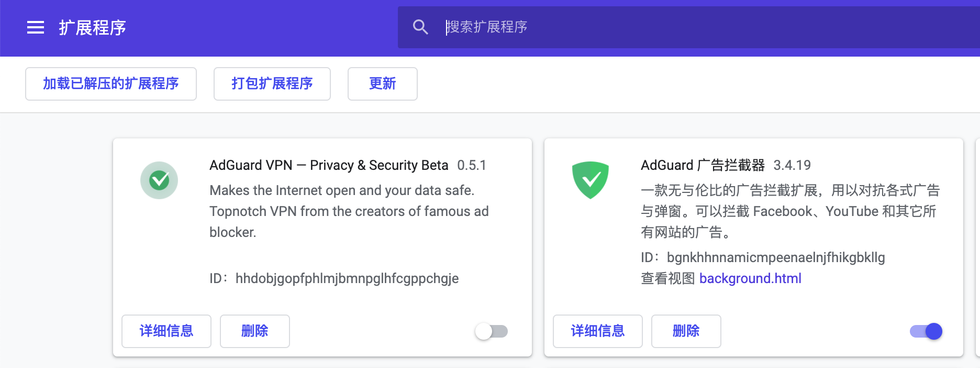Click the AdGuard VPN round checkmark icon

tap(159, 180)
